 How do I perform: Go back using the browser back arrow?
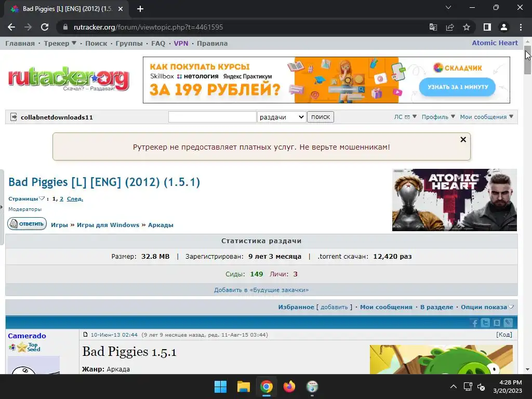(x=11, y=27)
